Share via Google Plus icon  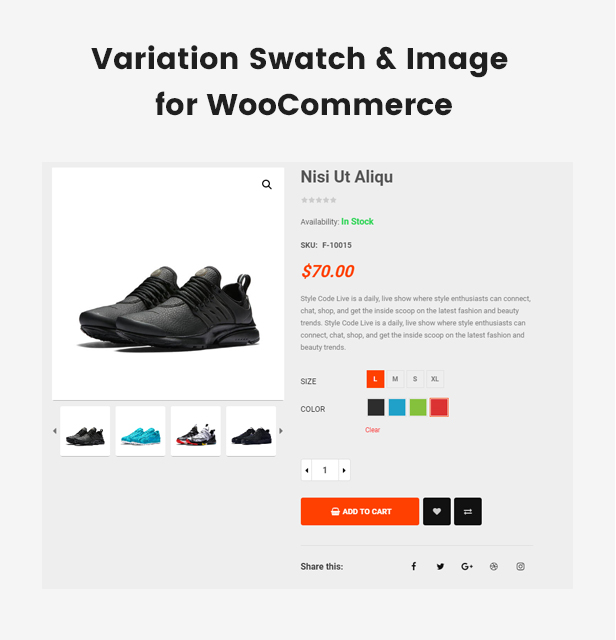pos(467,567)
